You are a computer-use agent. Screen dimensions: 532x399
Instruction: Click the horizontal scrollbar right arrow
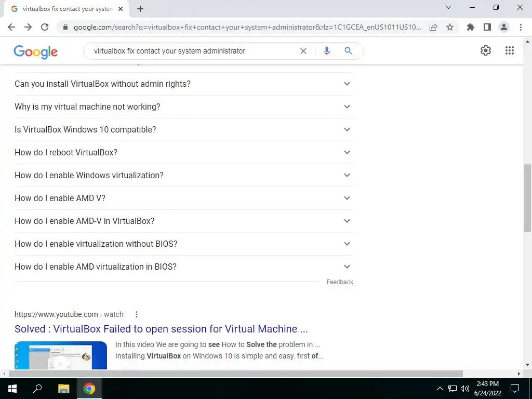click(519, 374)
